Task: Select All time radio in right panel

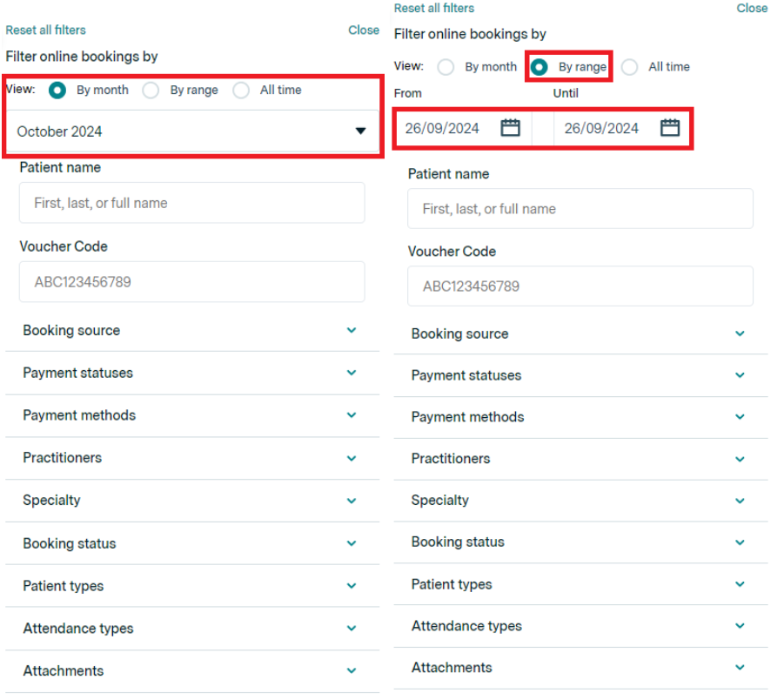Action: 630,67
